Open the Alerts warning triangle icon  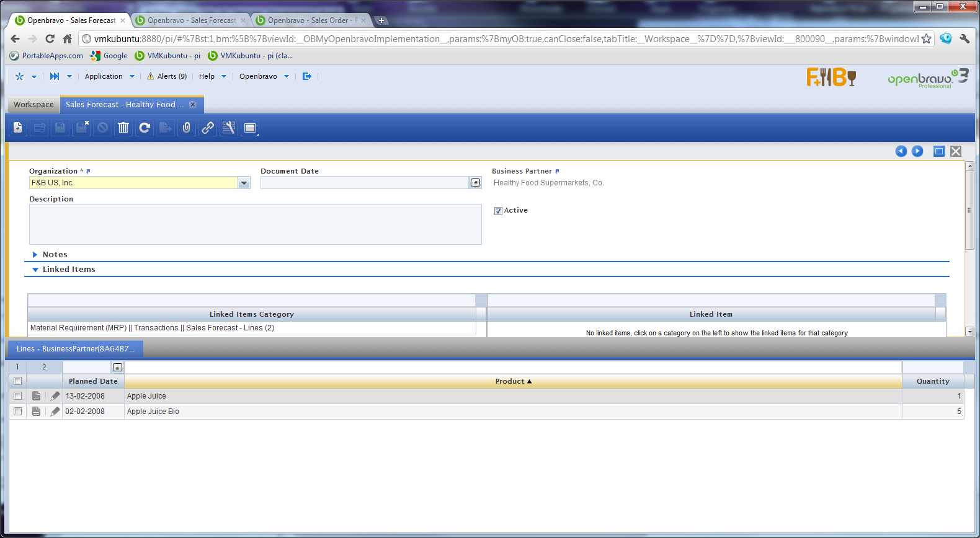click(x=150, y=76)
